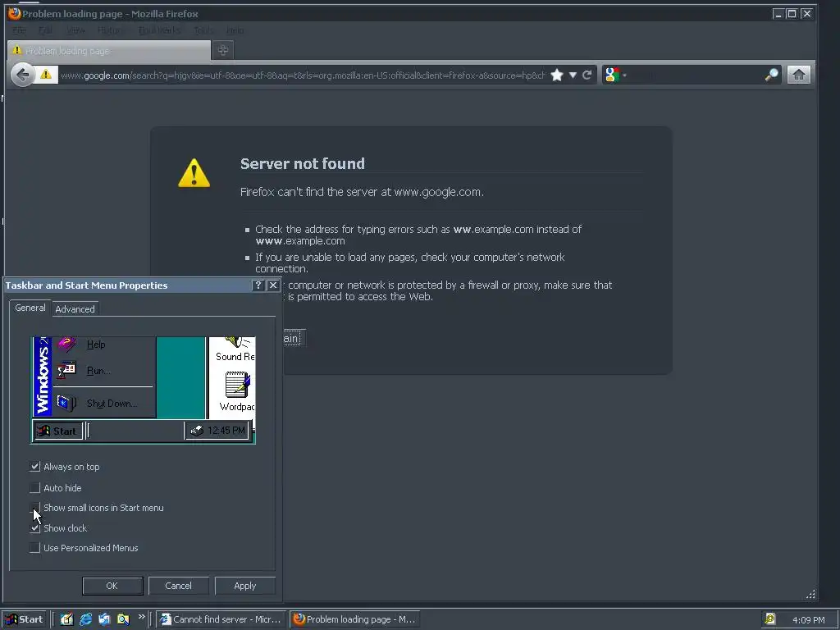The width and height of the screenshot is (840, 630).
Task: Reload the page with the refresh icon
Action: coord(587,75)
